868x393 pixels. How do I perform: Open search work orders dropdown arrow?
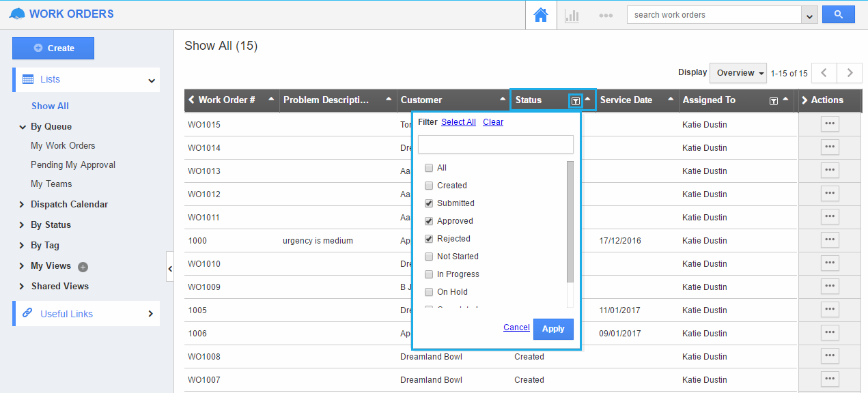pyautogui.click(x=810, y=15)
